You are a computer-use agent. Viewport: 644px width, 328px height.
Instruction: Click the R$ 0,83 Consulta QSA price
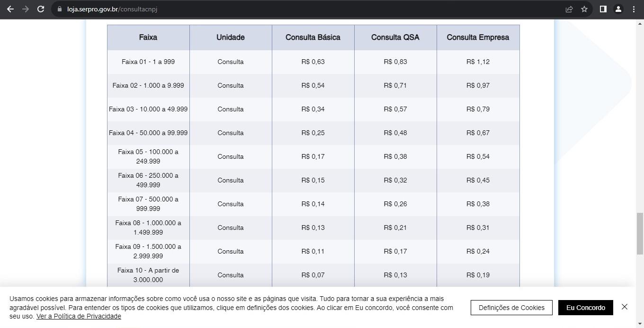[x=395, y=62]
